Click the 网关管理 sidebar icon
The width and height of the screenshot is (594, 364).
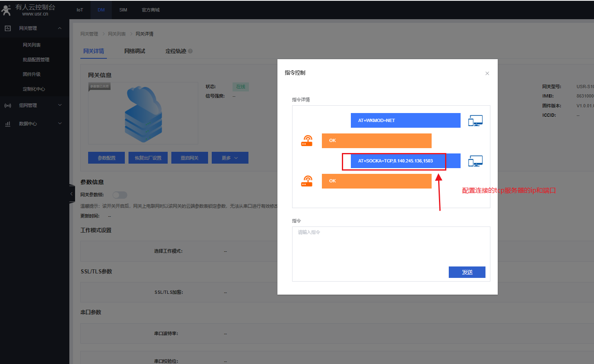pyautogui.click(x=8, y=28)
